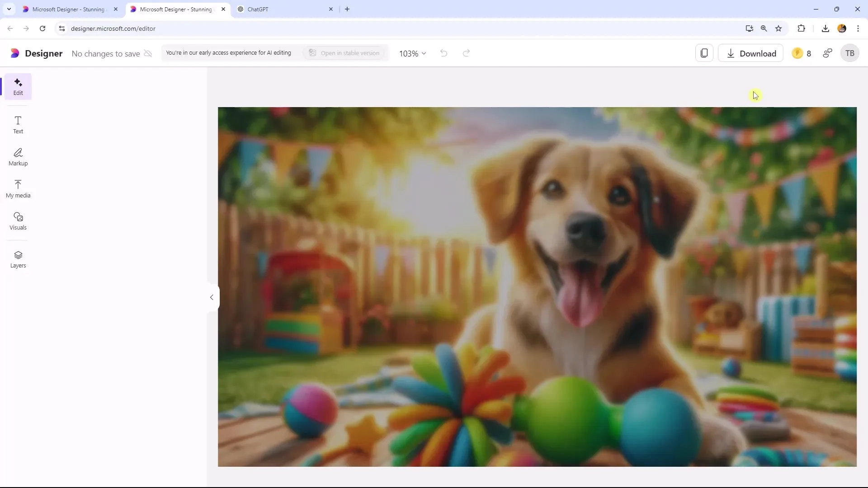
Task: Open the Markup tool panel
Action: 18,156
